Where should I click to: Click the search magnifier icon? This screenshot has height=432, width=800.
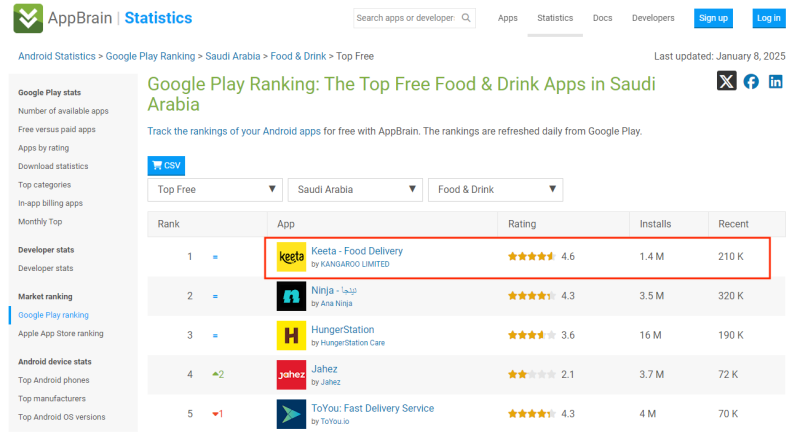tap(466, 18)
